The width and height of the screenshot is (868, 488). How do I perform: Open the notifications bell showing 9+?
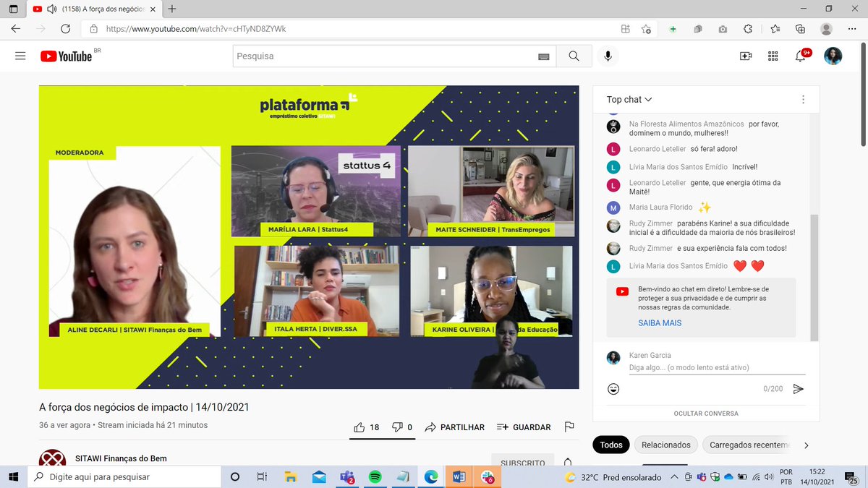(x=801, y=56)
